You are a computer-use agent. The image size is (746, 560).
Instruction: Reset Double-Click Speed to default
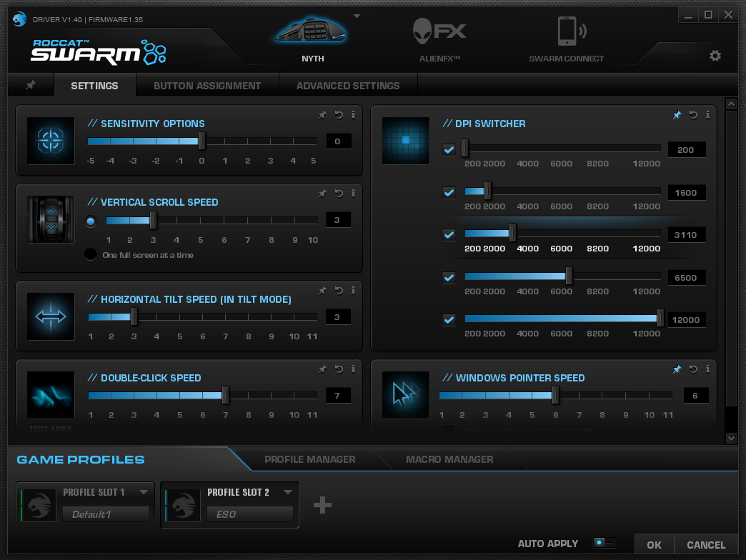point(339,369)
